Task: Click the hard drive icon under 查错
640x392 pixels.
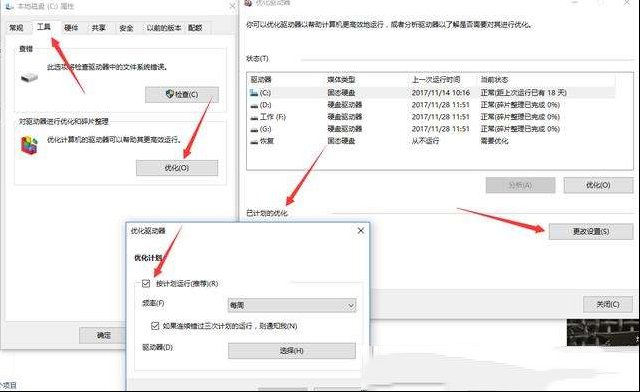Action: [29, 77]
